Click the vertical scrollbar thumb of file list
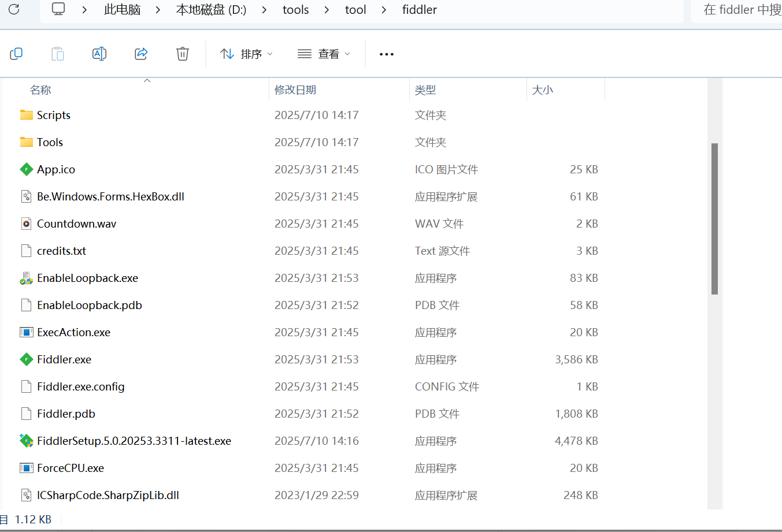The image size is (782, 532). (x=714, y=219)
